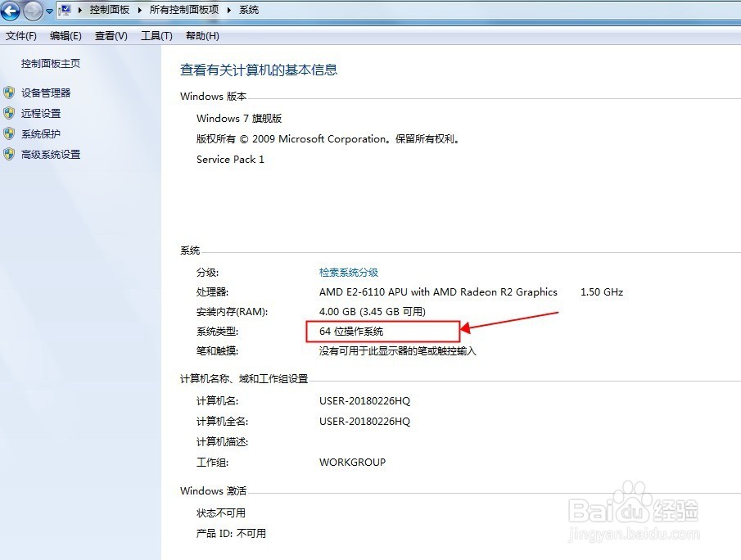Click the 处理器: label
The width and height of the screenshot is (741, 560).
212,292
